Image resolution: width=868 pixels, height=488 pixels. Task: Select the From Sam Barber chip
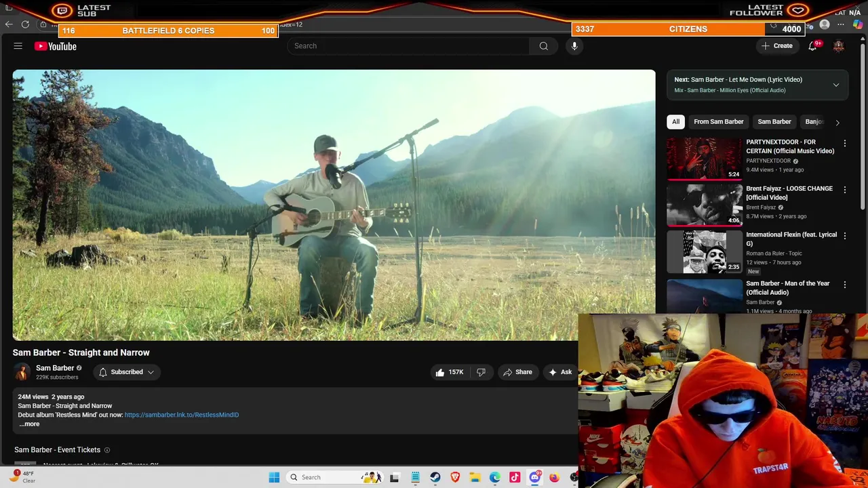pyautogui.click(x=718, y=122)
